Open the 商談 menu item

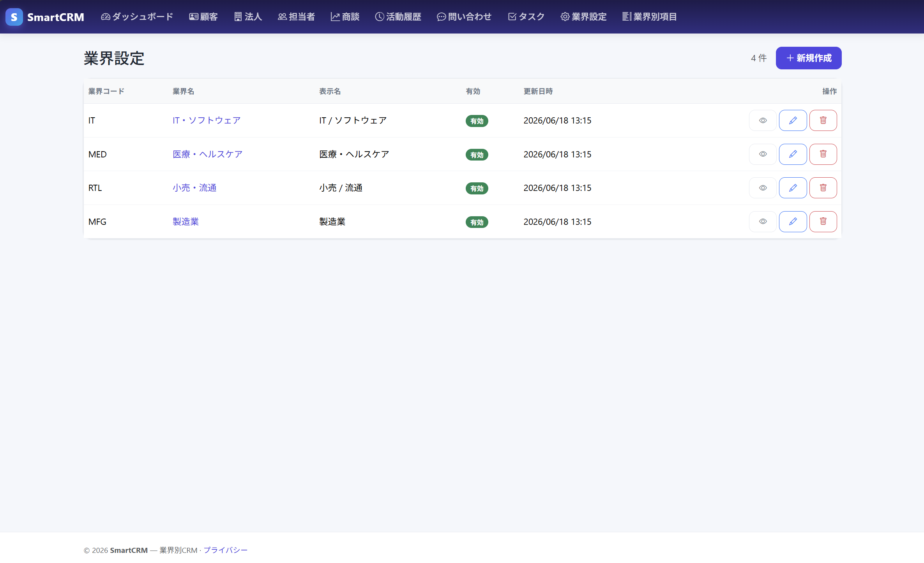point(345,17)
